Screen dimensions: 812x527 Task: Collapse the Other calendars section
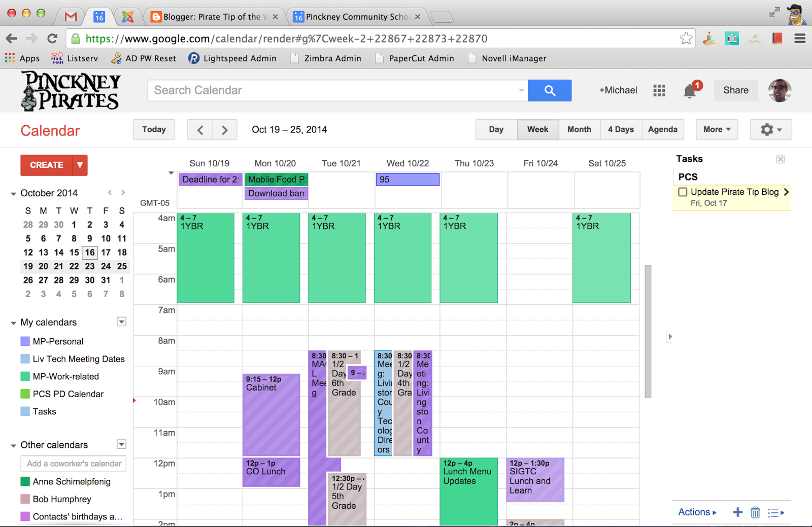tap(13, 445)
